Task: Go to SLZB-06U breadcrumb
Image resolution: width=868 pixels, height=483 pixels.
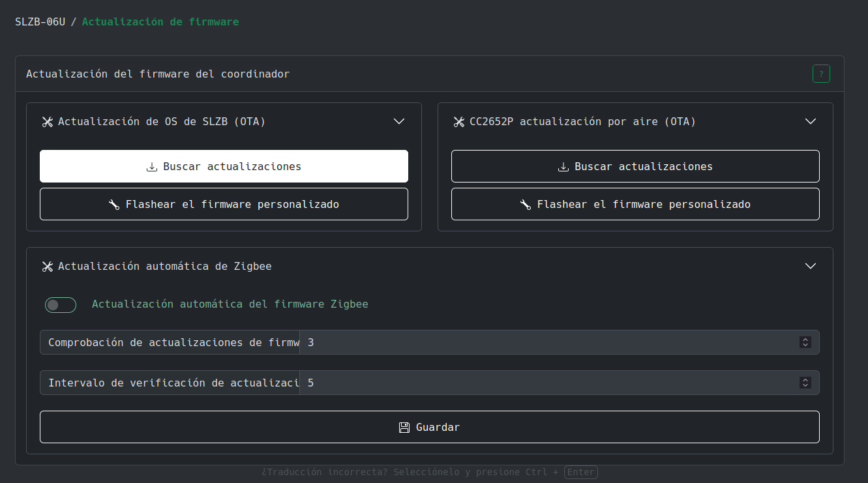Action: (40, 22)
